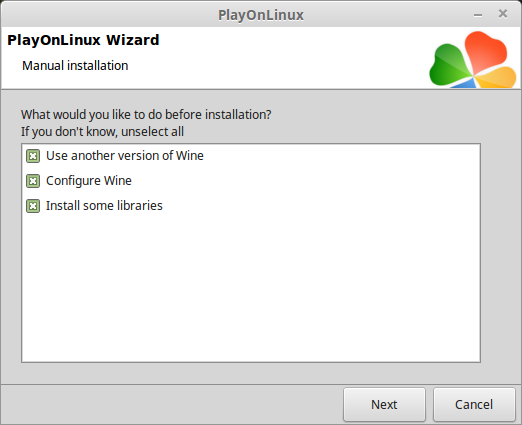Viewport: 522px width, 425px height.
Task: Uncheck the 'Use another version of Wine' checkbox
Action: pos(33,156)
